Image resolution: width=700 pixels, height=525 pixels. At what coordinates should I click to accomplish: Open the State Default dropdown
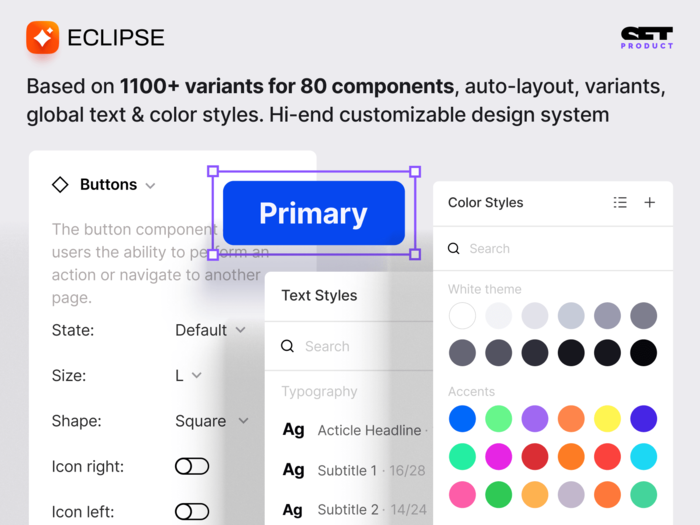(x=210, y=330)
